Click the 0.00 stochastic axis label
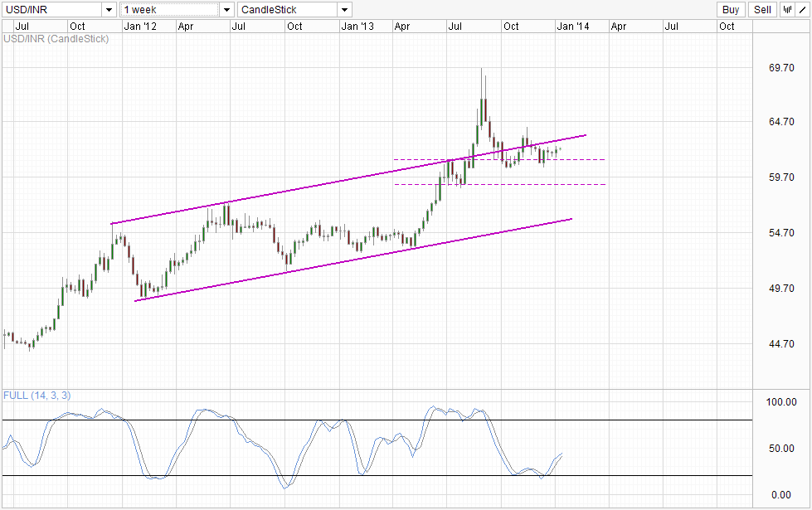The image size is (812, 510). point(781,495)
